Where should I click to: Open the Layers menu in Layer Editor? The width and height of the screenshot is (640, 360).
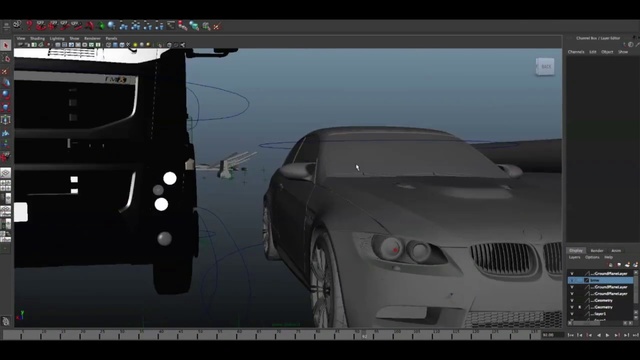pos(574,257)
